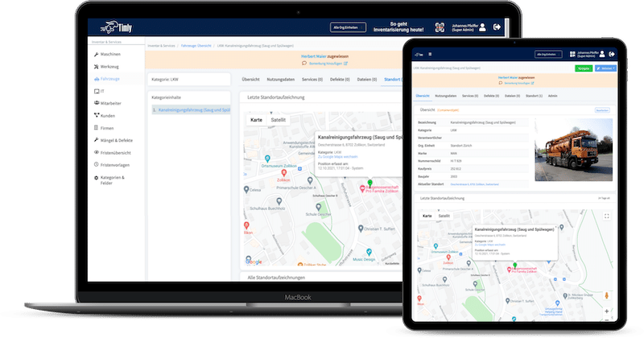The height and width of the screenshot is (338, 644).
Task: Select Fahrzeuge car icon in laptop sidebar
Action: (97, 79)
